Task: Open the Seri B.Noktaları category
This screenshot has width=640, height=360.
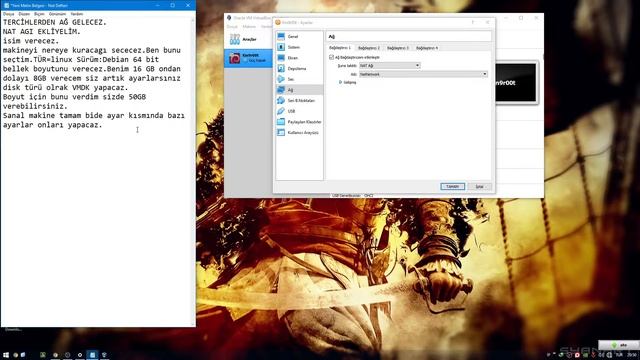Action: (x=299, y=100)
